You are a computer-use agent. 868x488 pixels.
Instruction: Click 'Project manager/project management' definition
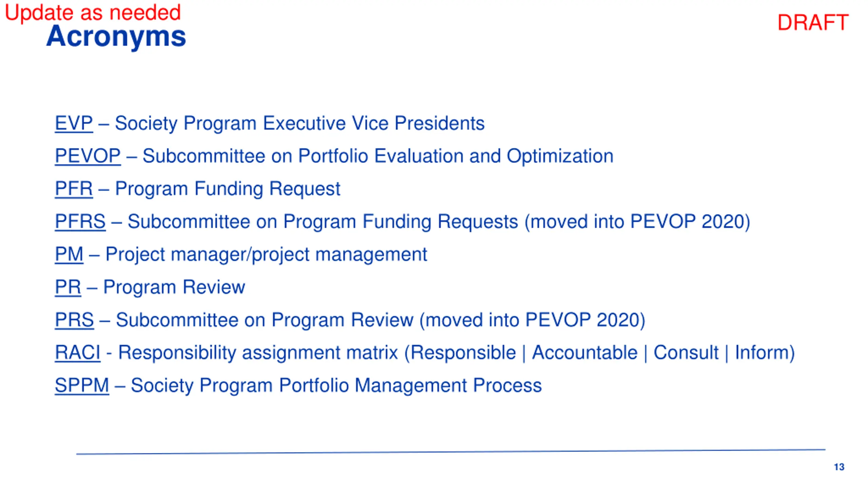click(266, 255)
